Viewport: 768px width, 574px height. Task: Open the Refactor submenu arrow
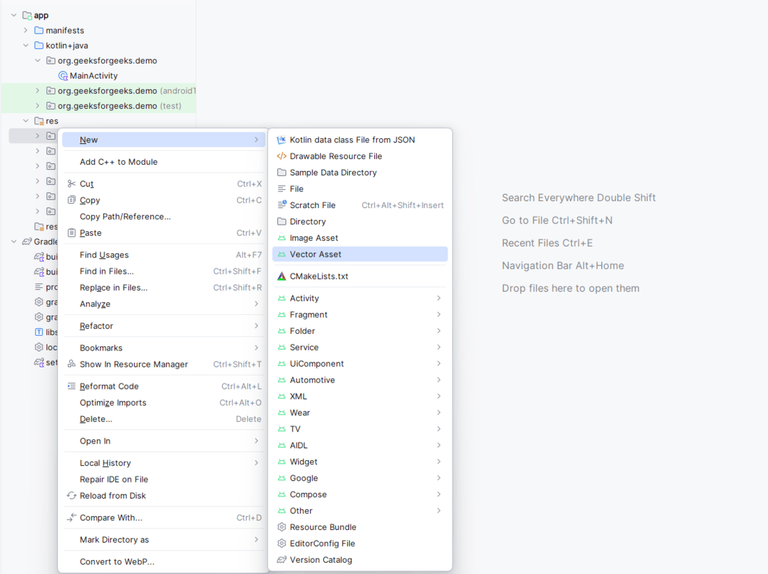[x=256, y=326]
